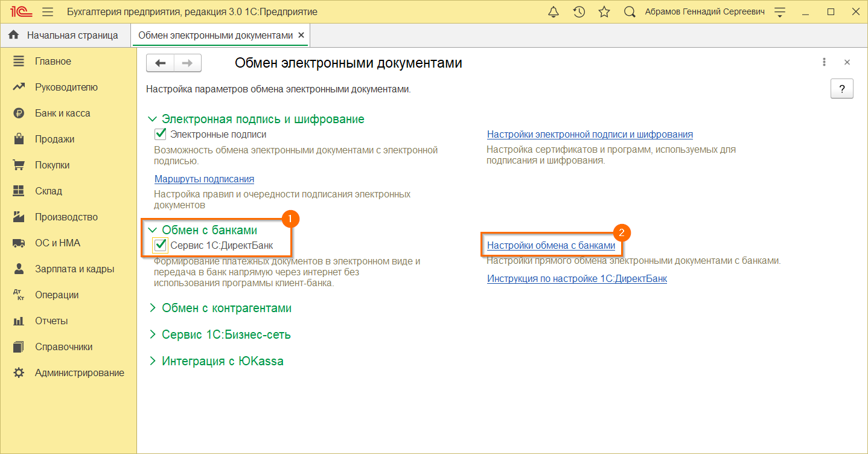868x454 pixels.
Task: Click the user name Абрамов Геннадий Сергеевич
Action: click(706, 12)
